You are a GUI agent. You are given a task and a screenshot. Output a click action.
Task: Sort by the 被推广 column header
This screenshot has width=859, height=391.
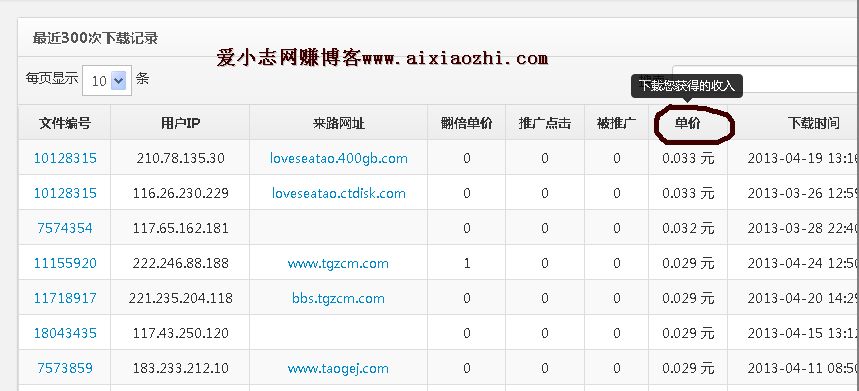tap(616, 123)
